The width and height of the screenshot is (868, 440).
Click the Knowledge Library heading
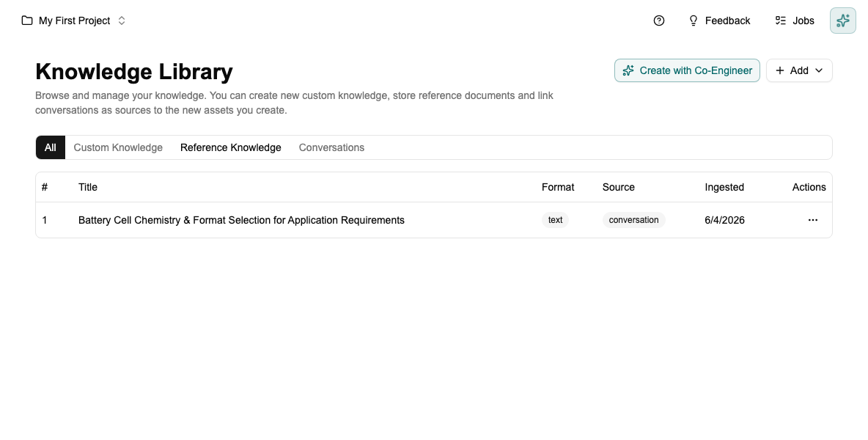[x=134, y=72]
